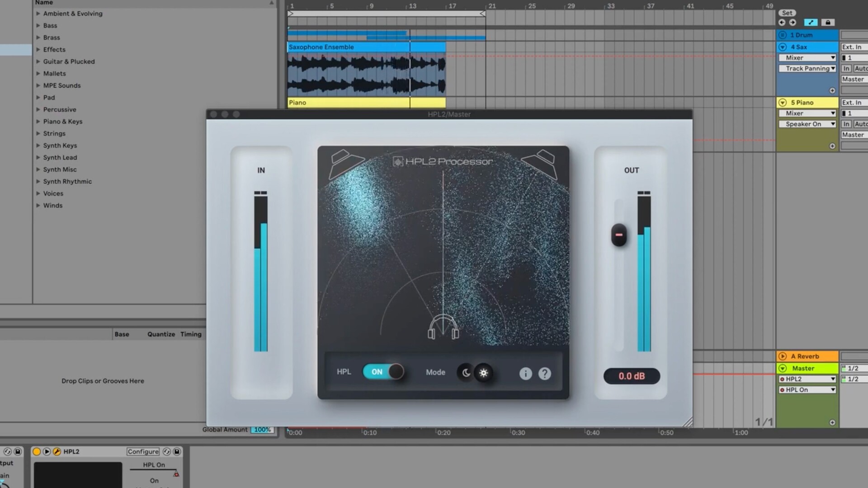Click the Timing column header
868x488 pixels.
click(191, 334)
